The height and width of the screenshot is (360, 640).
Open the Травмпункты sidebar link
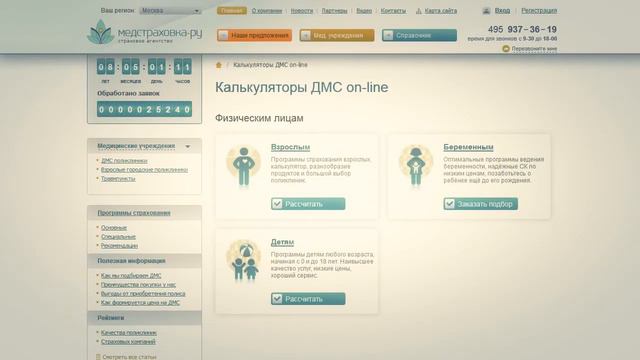(118, 179)
